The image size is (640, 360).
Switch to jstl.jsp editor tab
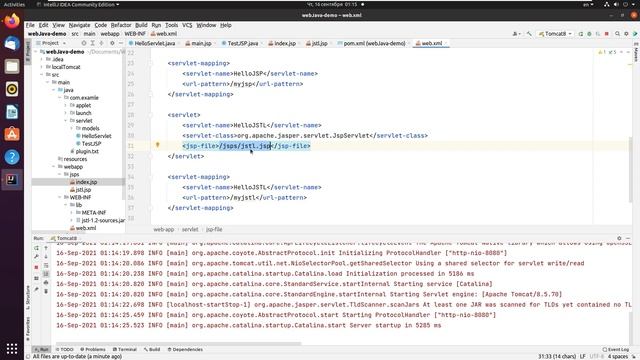[317, 43]
